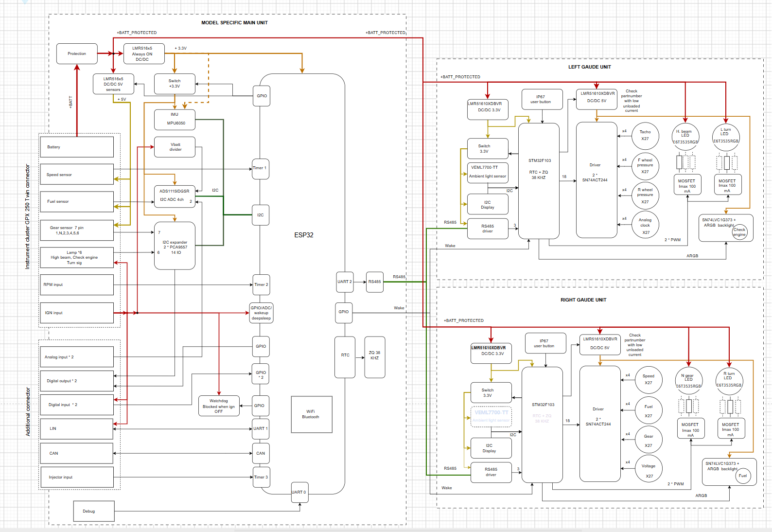Select the IMU MPU6050 block
772x532 pixels.
pos(175,120)
